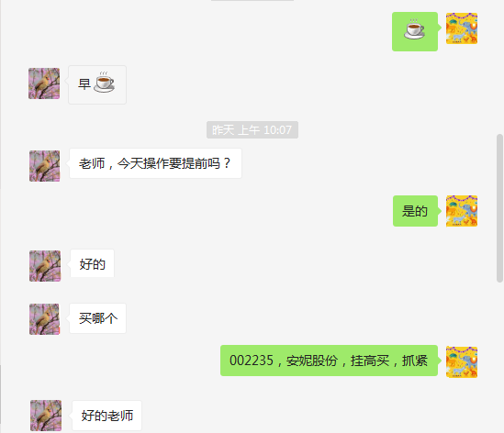Select the 好的 message bubble
Viewport: 504px width, 433px height.
pyautogui.click(x=92, y=264)
